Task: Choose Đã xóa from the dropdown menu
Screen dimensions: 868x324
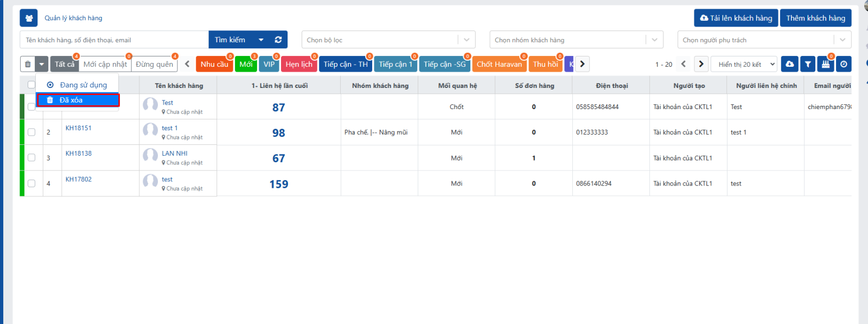Action: tap(78, 100)
